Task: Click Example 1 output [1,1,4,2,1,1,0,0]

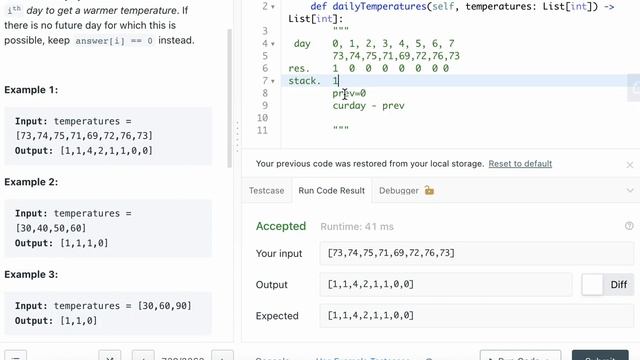Action: pos(107,151)
